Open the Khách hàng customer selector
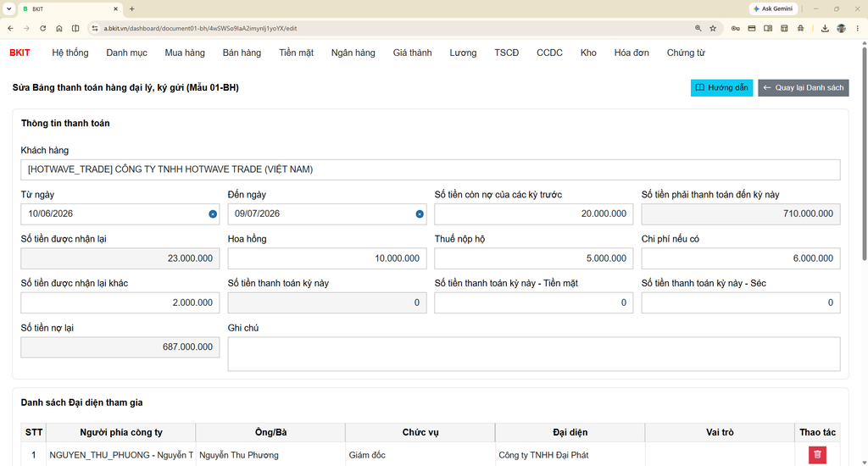Image resolution: width=868 pixels, height=466 pixels. pos(430,169)
